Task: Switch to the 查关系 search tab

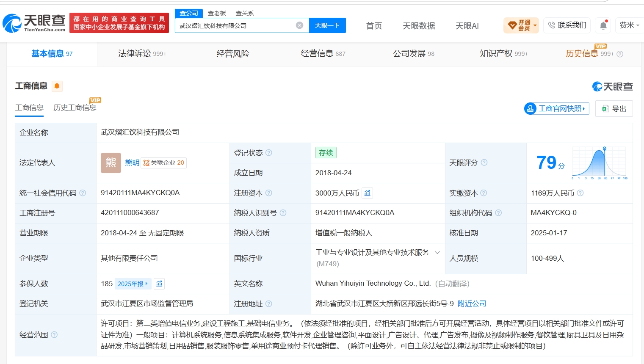Action: (x=245, y=13)
